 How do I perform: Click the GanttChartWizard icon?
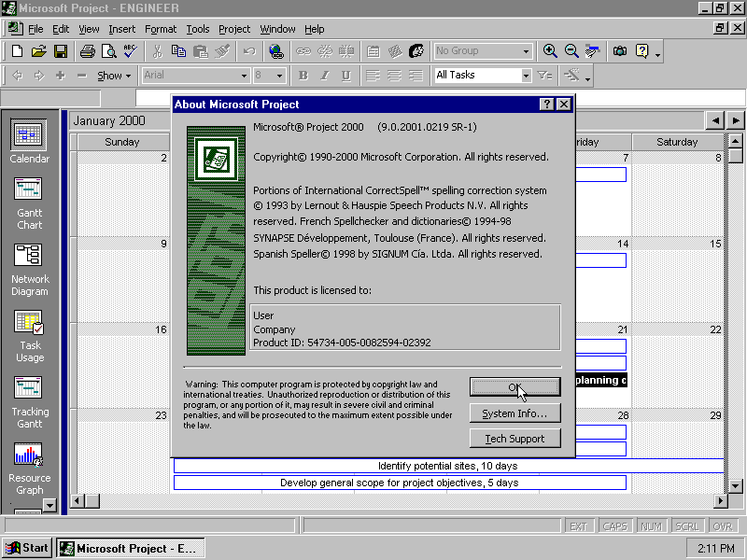pos(571,76)
